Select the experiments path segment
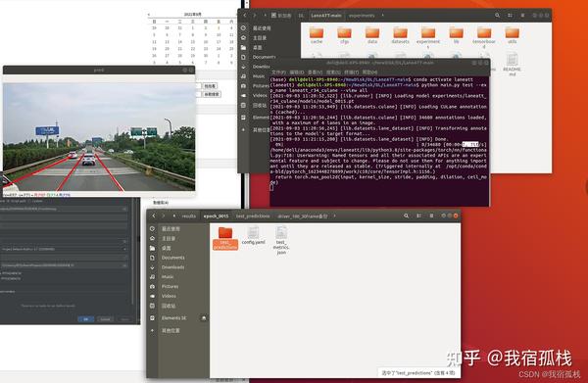This screenshot has height=383, width=588. 362,16
